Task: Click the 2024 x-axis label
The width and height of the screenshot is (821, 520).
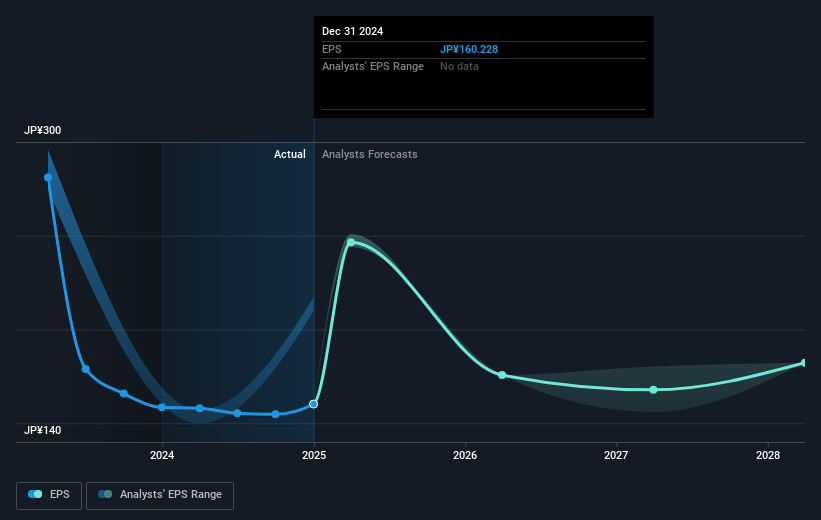Action: [x=162, y=455]
